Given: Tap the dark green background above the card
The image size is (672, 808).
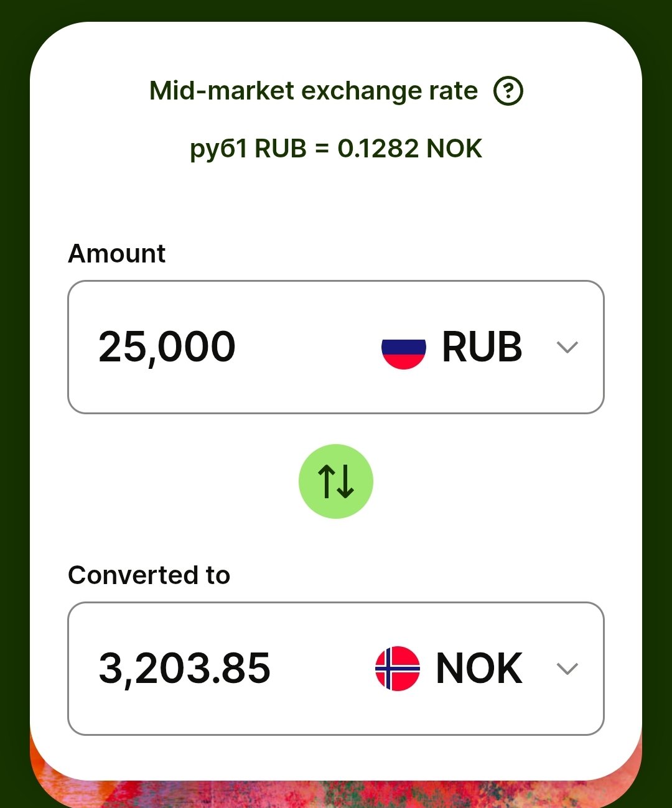Looking at the screenshot, I should click(336, 9).
